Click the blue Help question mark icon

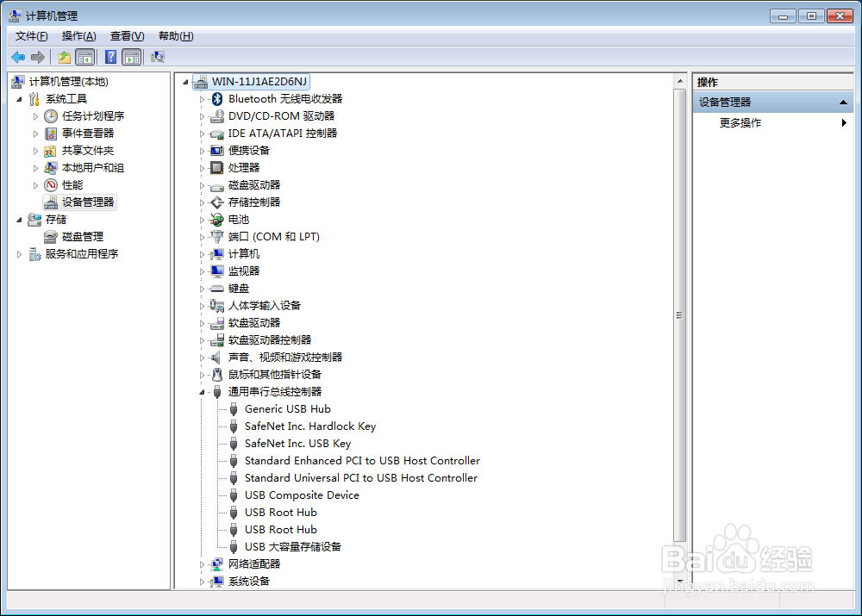[110, 57]
